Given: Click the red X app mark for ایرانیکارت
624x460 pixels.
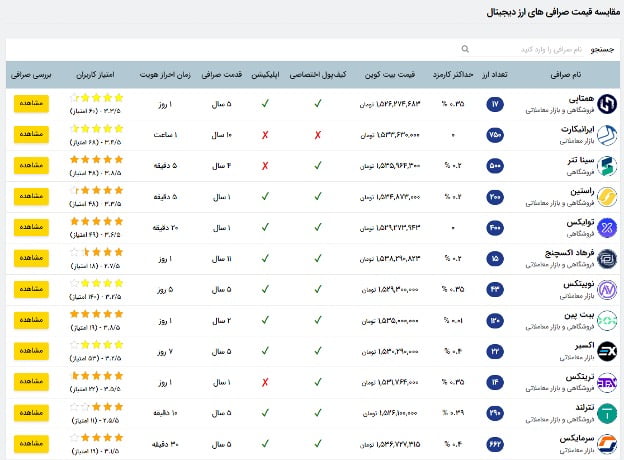Looking at the screenshot, I should pos(265,135).
